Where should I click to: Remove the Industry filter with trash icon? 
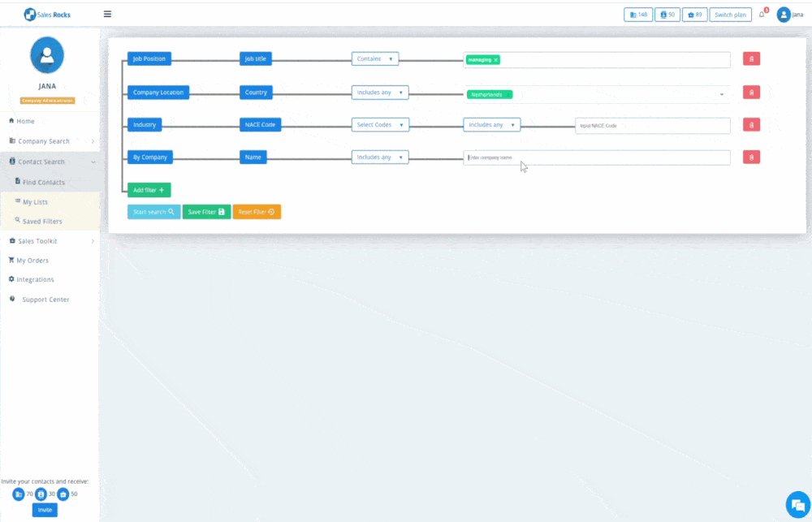coord(751,125)
